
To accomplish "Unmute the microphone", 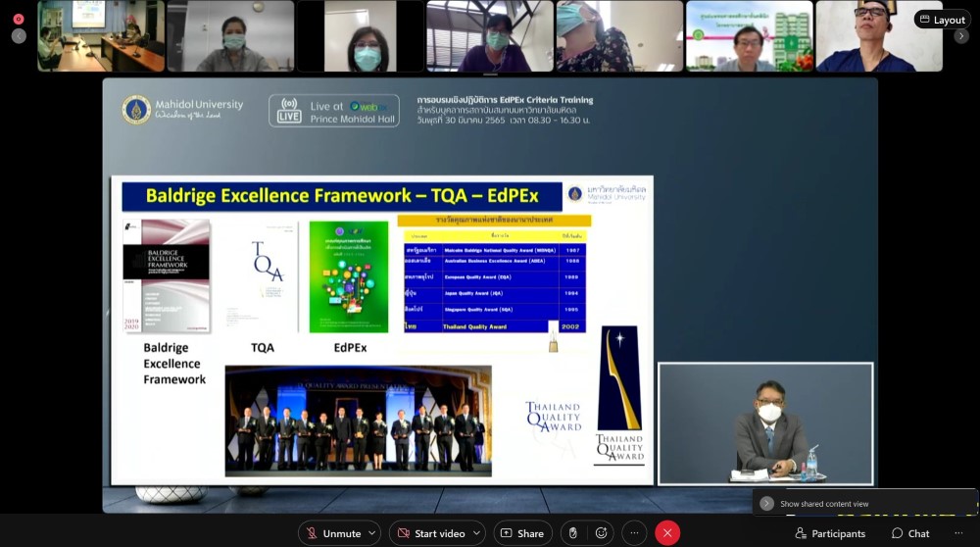I will point(331,533).
